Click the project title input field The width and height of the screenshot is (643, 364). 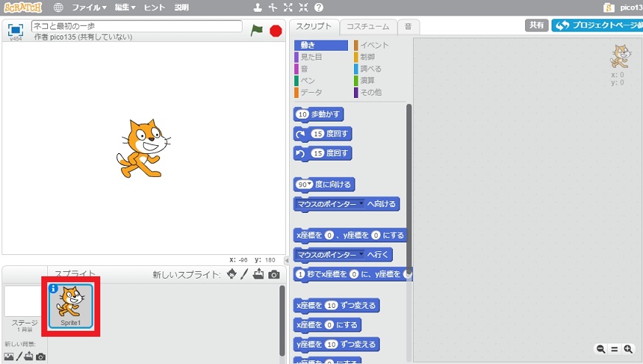pyautogui.click(x=136, y=27)
